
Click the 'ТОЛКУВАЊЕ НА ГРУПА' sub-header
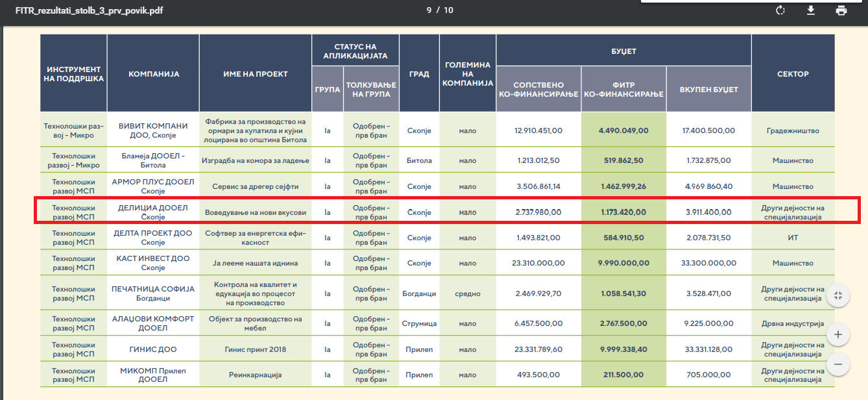coord(372,89)
